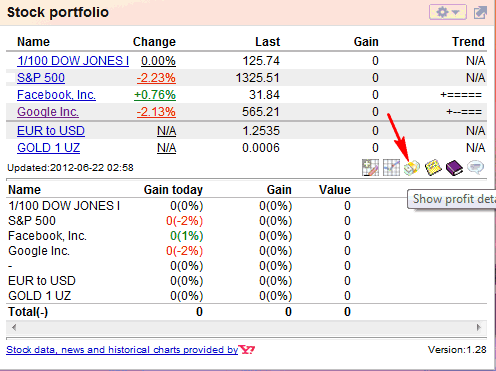Click the edit portfolio grid-with-pencil icon
The height and width of the screenshot is (371, 496).
coord(370,167)
